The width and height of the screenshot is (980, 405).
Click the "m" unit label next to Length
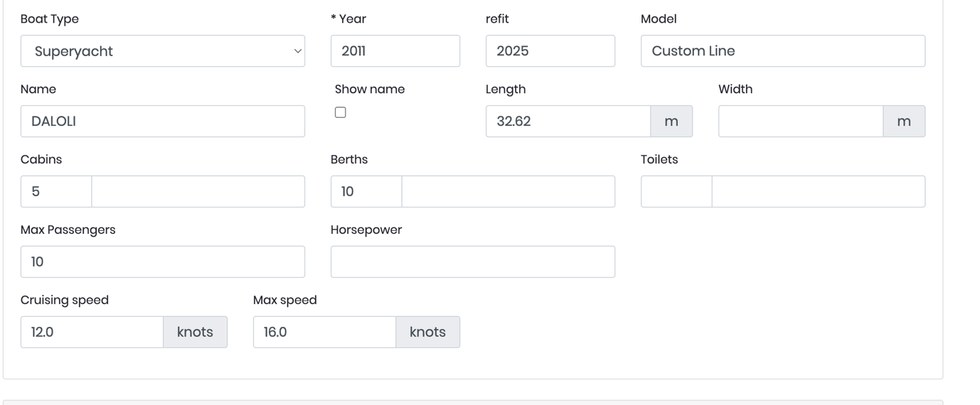point(671,121)
